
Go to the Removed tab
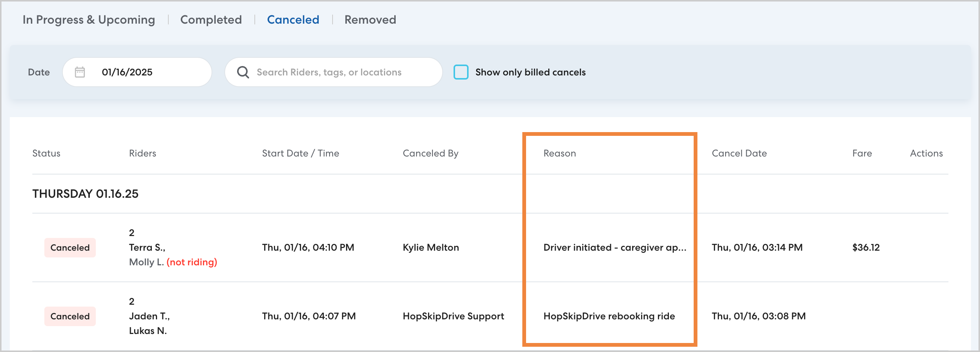370,20
